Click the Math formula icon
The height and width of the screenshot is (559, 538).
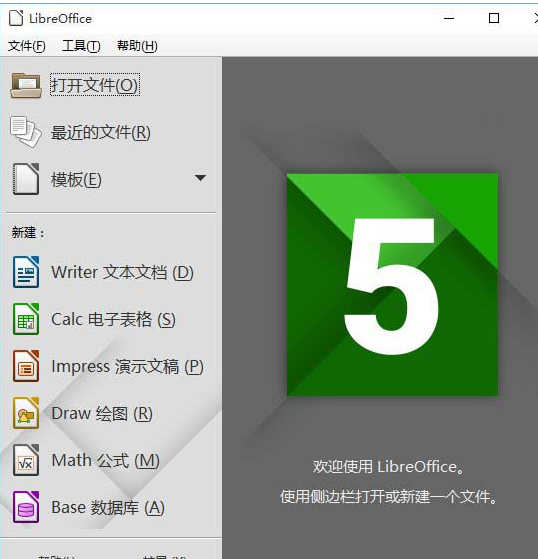click(x=26, y=460)
